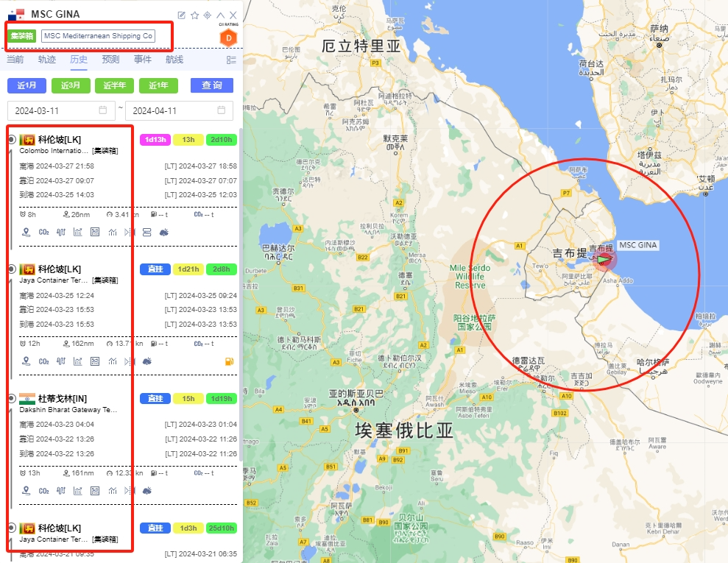Pick the 近1年 range button
Image resolution: width=728 pixels, height=563 pixels.
coord(158,85)
